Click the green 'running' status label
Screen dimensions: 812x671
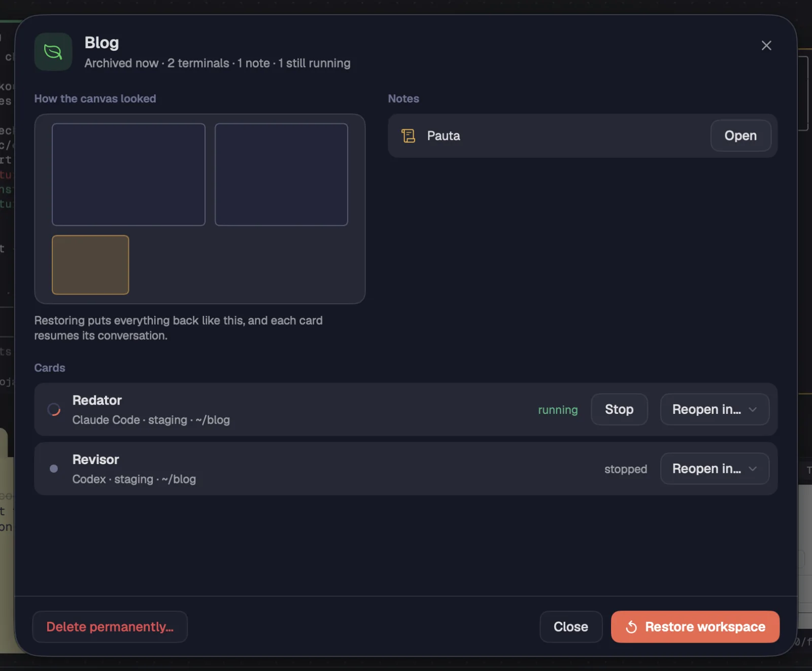point(558,410)
